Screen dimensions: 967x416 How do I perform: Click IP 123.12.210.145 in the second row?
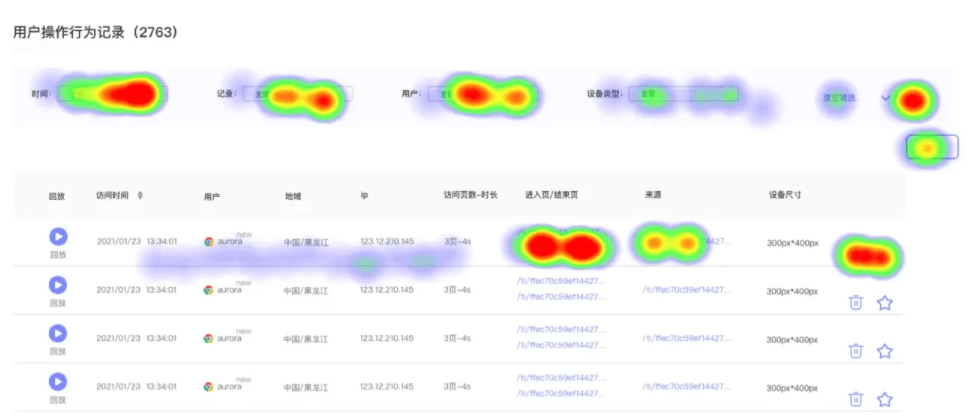tap(387, 290)
